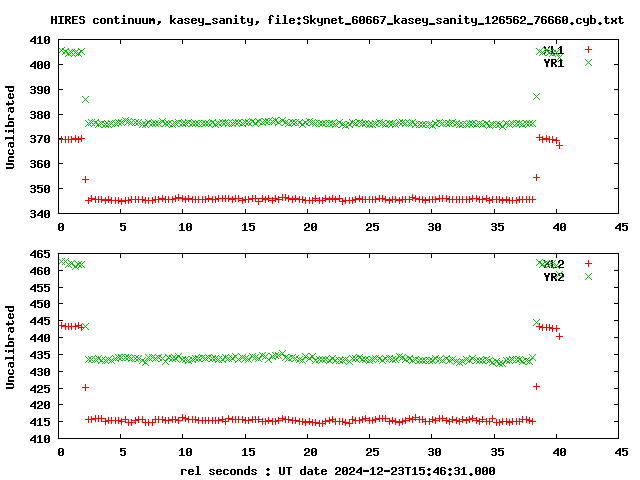Viewport: 640px width, 480px height.
Task: Click the 390 tick label on top plot
Action: click(40, 90)
